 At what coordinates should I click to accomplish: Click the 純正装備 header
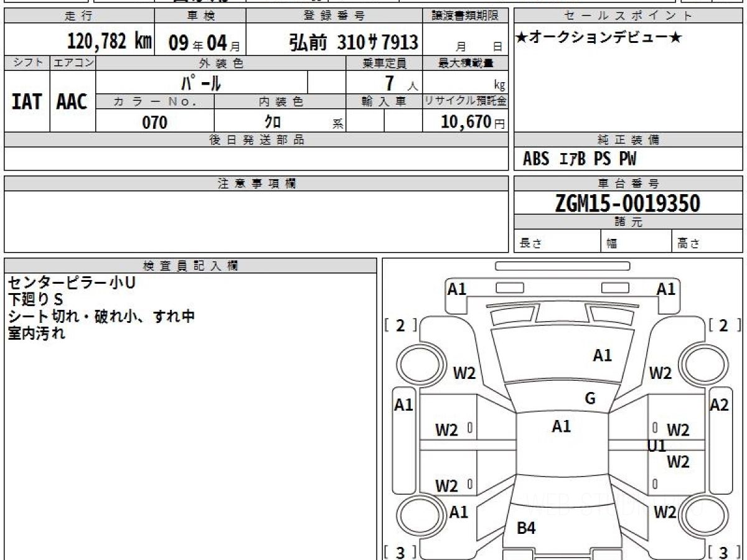[x=628, y=140]
